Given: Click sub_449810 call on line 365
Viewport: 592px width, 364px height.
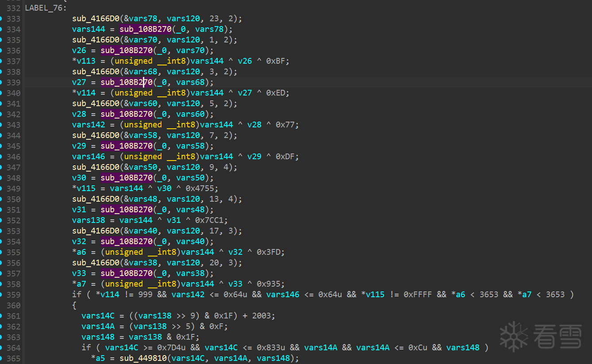Looking at the screenshot, I should (x=143, y=358).
